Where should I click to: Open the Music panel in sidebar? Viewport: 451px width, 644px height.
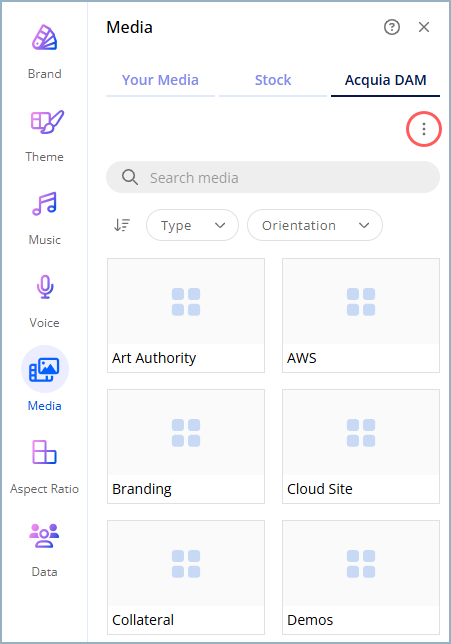[x=44, y=218]
